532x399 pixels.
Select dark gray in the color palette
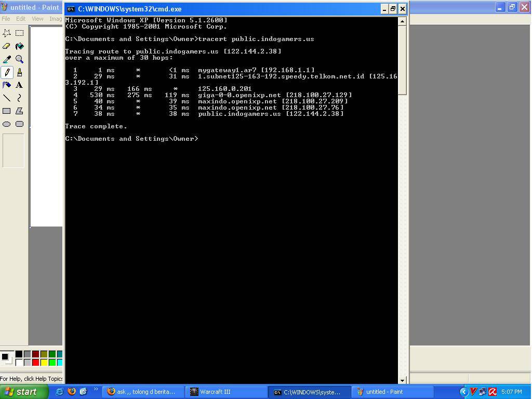pyautogui.click(x=27, y=354)
